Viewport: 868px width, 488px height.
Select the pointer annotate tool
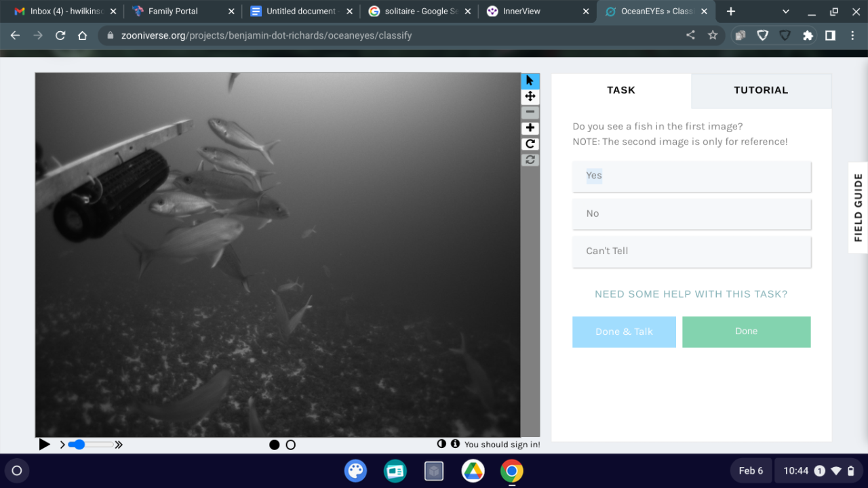530,81
